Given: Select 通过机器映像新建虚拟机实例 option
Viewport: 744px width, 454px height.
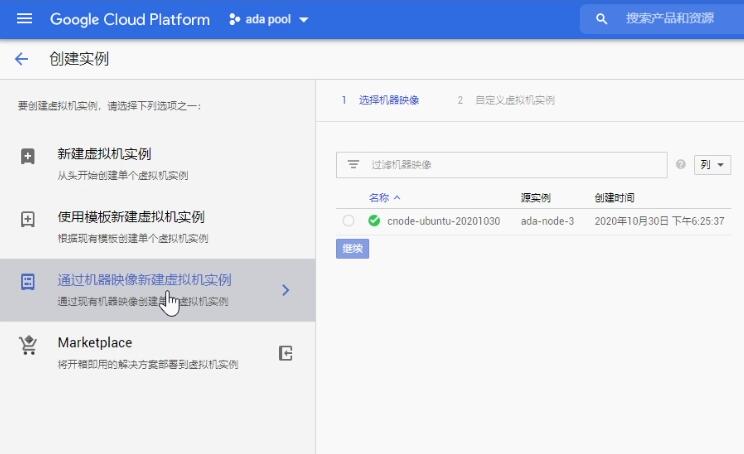Looking at the screenshot, I should click(158, 290).
